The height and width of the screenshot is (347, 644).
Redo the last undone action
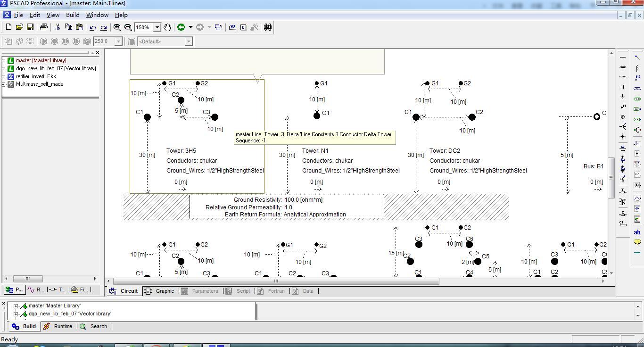point(104,27)
